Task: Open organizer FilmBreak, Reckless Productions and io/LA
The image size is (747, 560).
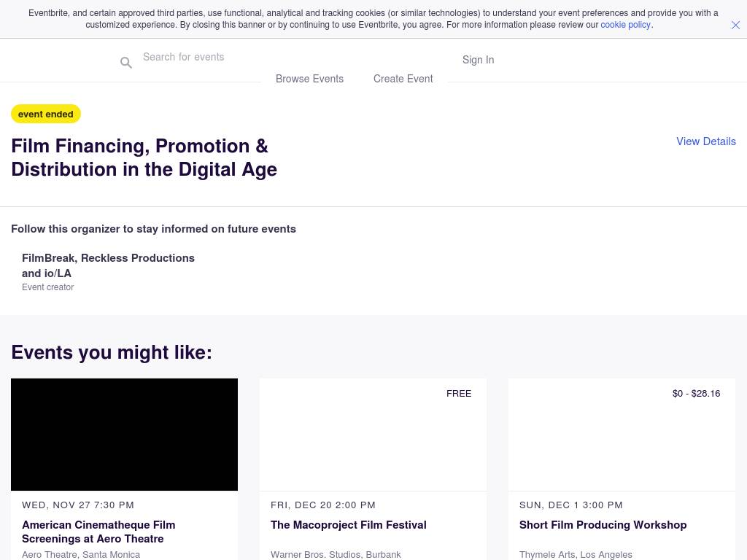Action: pos(108,265)
